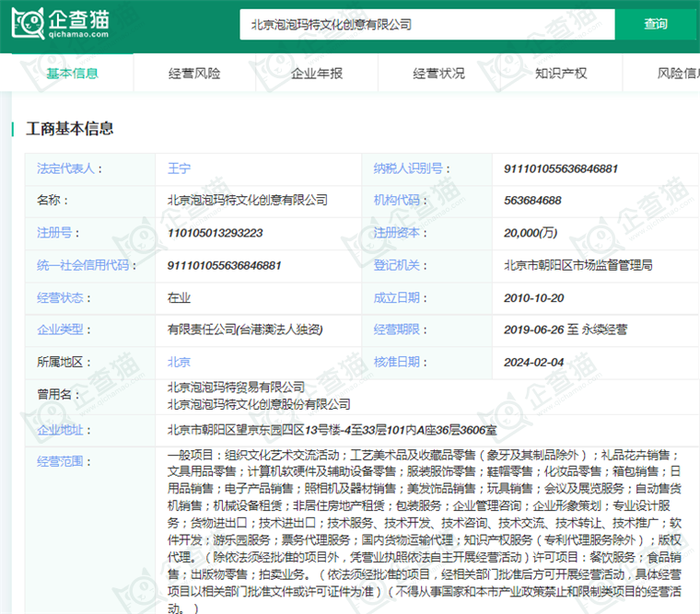
Task: Open the 企业年报 tab
Action: [x=317, y=73]
